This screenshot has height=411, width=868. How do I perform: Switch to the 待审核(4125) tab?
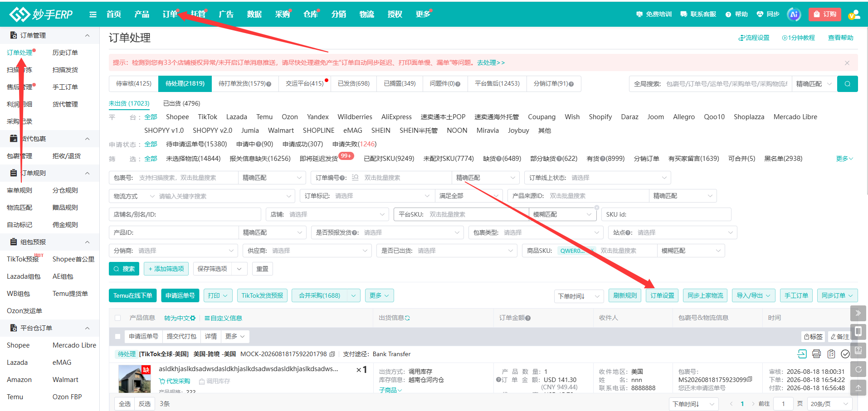(134, 84)
